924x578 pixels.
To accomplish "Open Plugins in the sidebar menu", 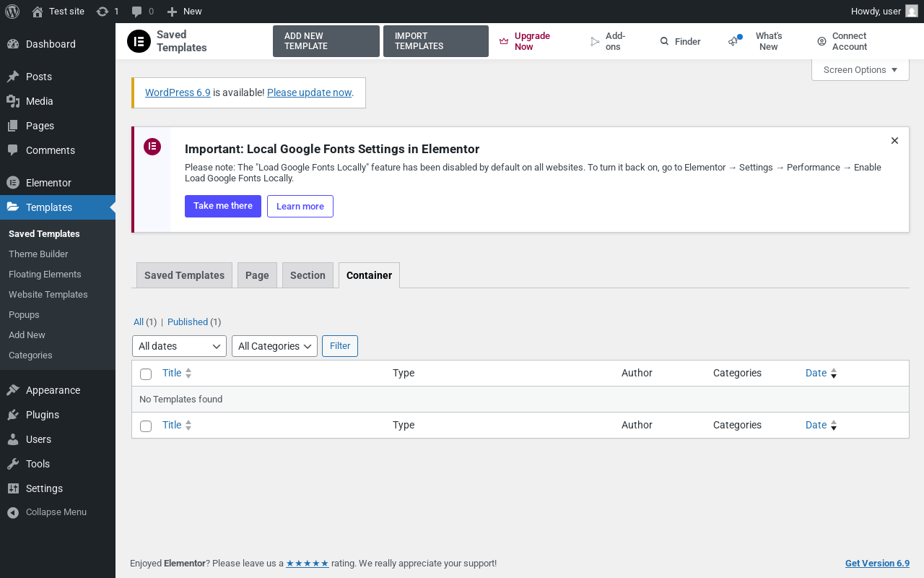I will point(42,415).
